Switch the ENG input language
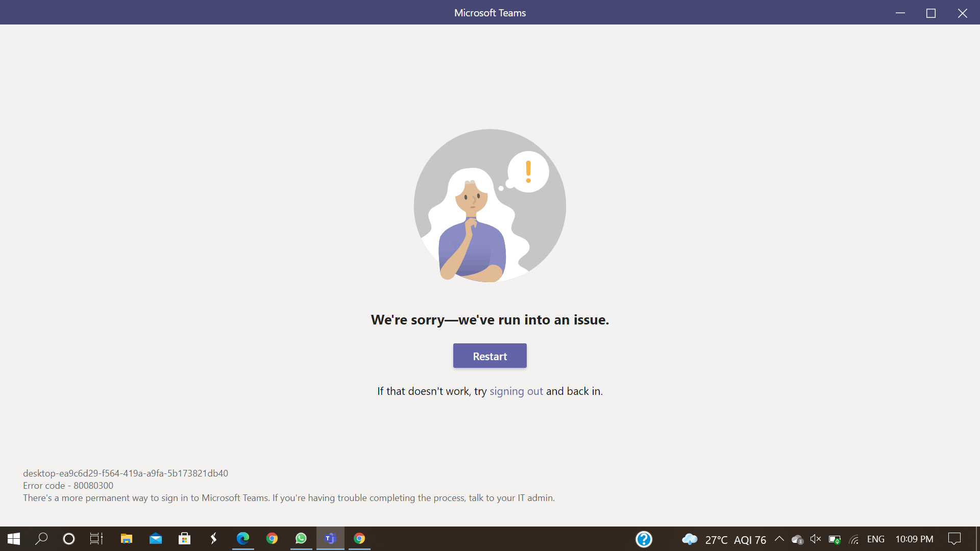The height and width of the screenshot is (551, 980). coord(876,539)
